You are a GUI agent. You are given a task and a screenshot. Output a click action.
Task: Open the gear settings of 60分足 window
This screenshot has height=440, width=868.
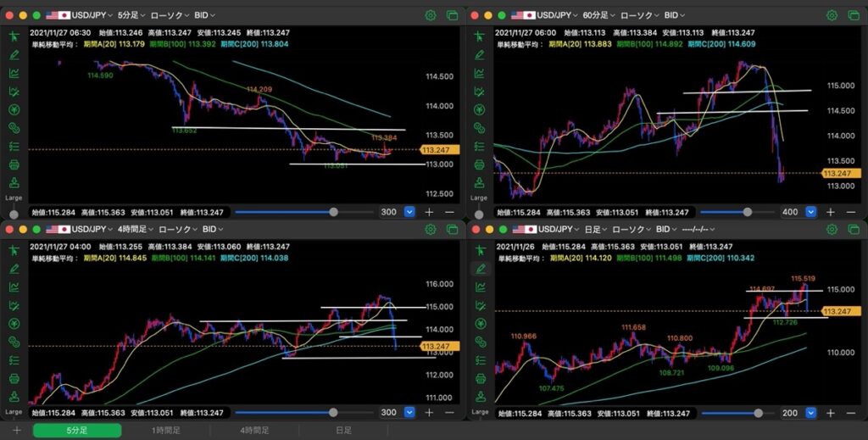click(832, 15)
